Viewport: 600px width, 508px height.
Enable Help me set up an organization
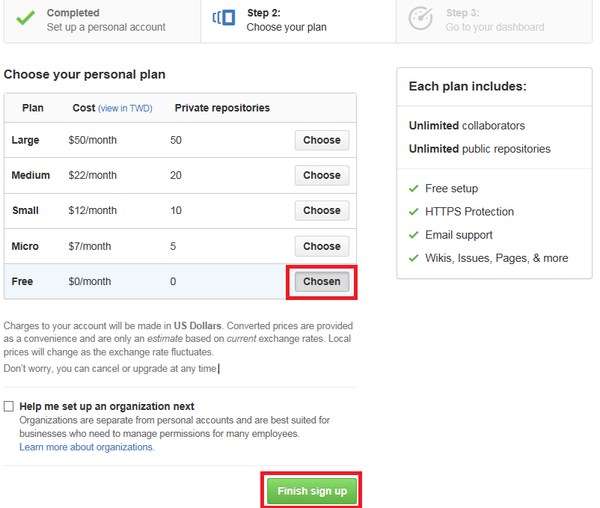tap(9, 406)
